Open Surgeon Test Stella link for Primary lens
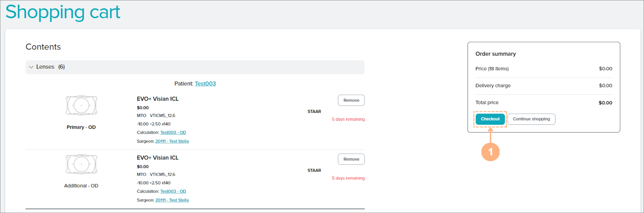This screenshot has width=644, height=213. click(x=172, y=142)
